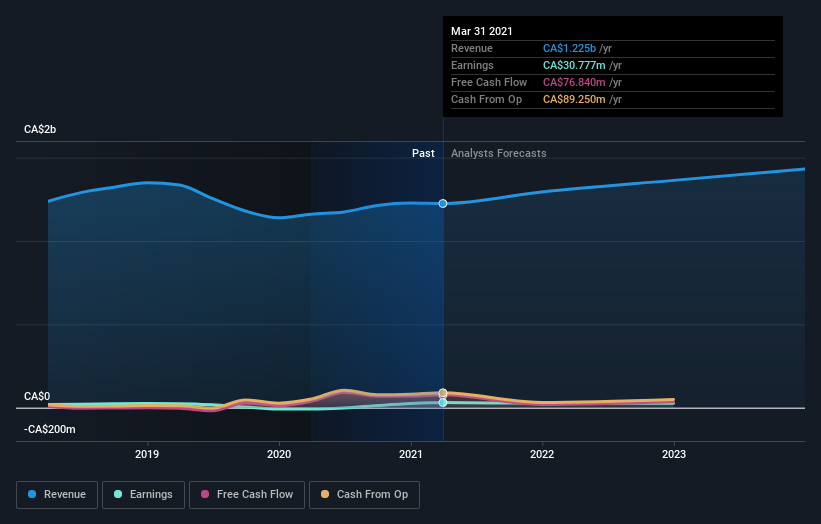Image resolution: width=821 pixels, height=524 pixels.
Task: Select the 2022 x-axis label
Action: (542, 454)
